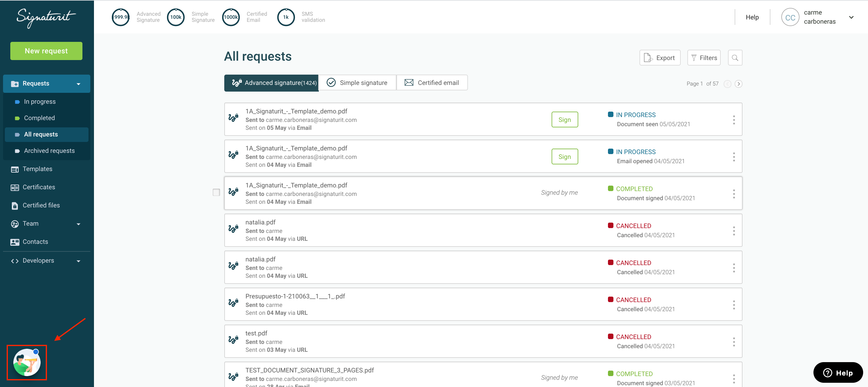Click IN PROGRESS blue indicator of first request
868x387 pixels.
click(x=610, y=114)
